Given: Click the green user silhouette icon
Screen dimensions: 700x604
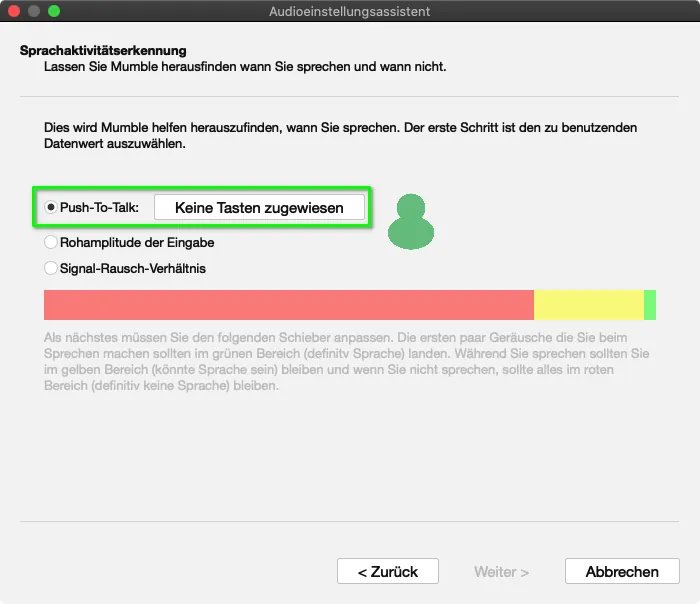Looking at the screenshot, I should 411,222.
